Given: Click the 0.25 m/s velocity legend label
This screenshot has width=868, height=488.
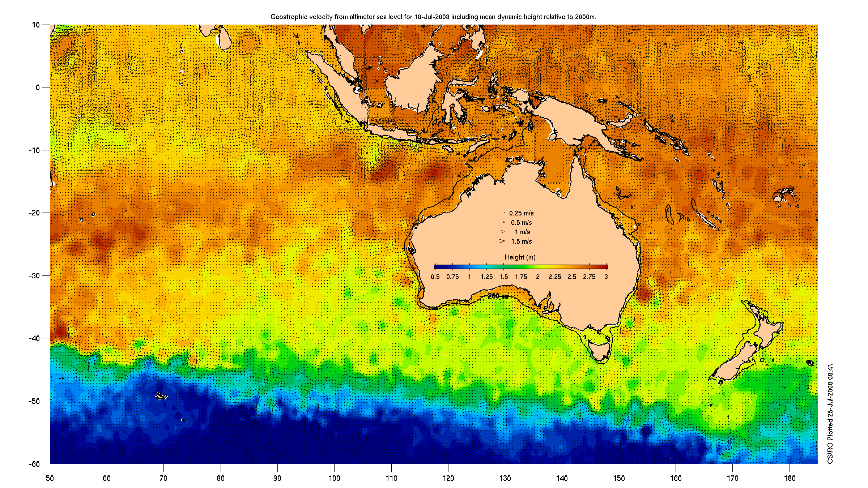Looking at the screenshot, I should [x=521, y=213].
